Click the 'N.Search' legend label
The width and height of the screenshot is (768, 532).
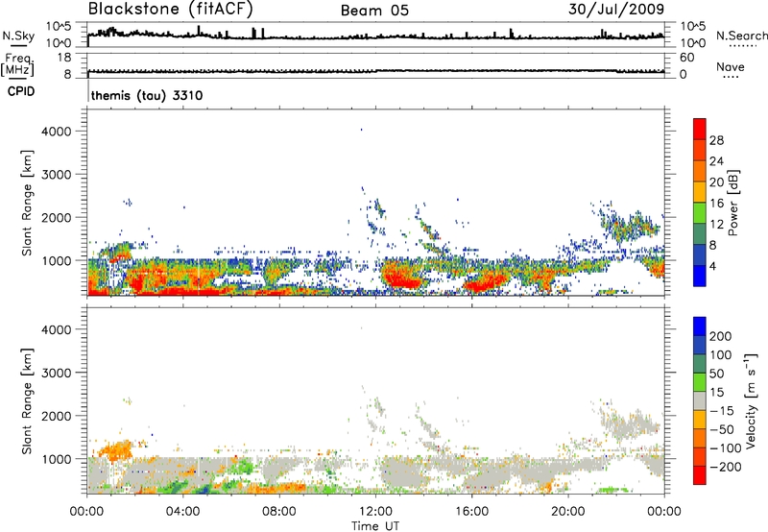741,36
